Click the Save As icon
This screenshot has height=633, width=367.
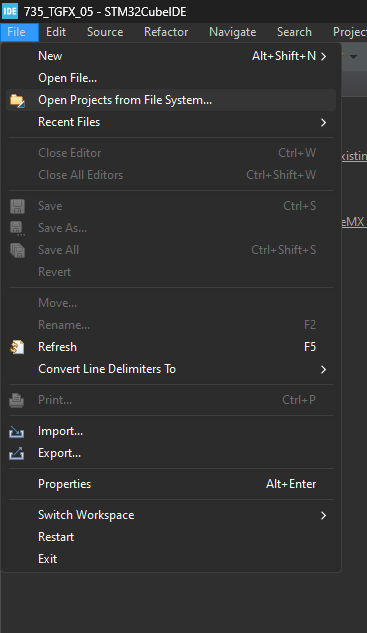pos(17,228)
